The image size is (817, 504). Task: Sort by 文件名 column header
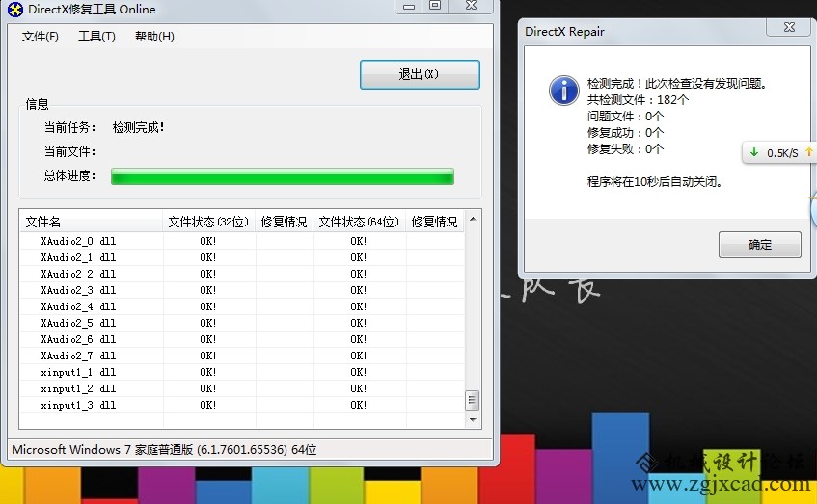coord(92,222)
